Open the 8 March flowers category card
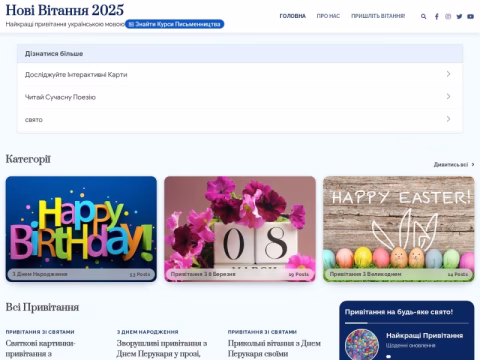The width and height of the screenshot is (480, 360). pos(240,229)
